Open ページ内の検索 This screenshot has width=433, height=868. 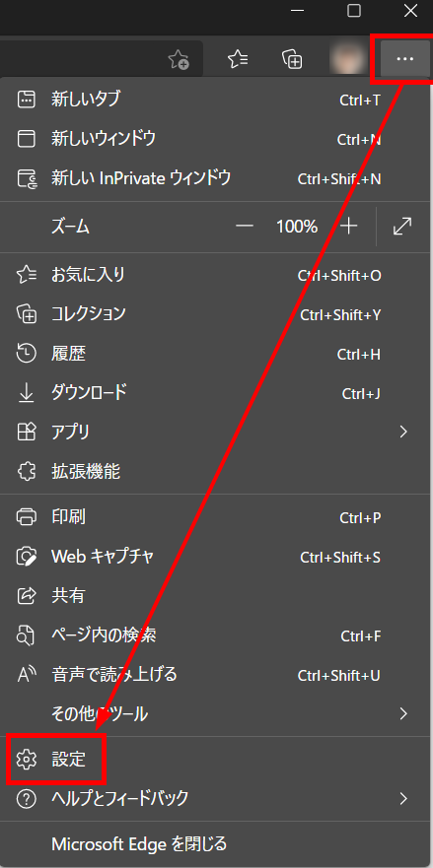[x=216, y=634]
